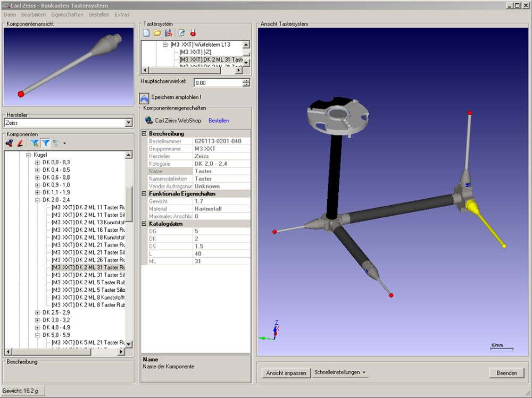Open the Hersteller dropdown showing Zeiss
This screenshot has width=532, height=398.
click(x=129, y=123)
